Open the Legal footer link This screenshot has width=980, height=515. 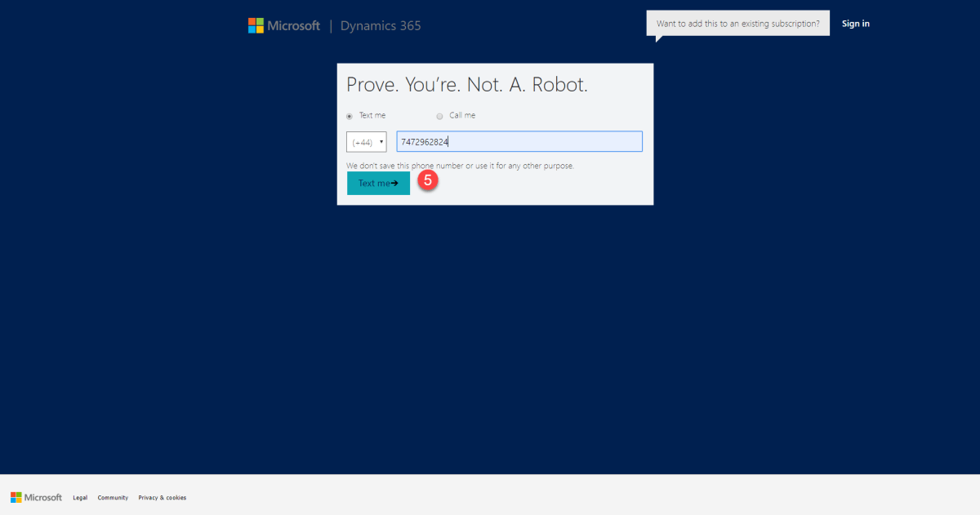tap(80, 498)
